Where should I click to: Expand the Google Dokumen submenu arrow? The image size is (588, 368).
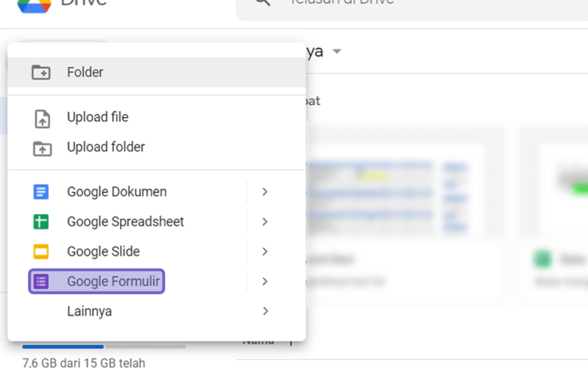coord(265,192)
